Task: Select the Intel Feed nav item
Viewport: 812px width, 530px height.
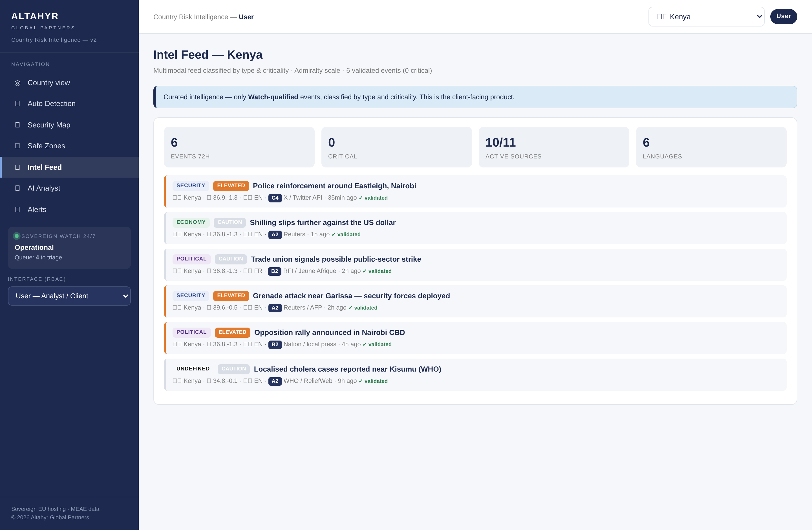Action: coord(69,167)
